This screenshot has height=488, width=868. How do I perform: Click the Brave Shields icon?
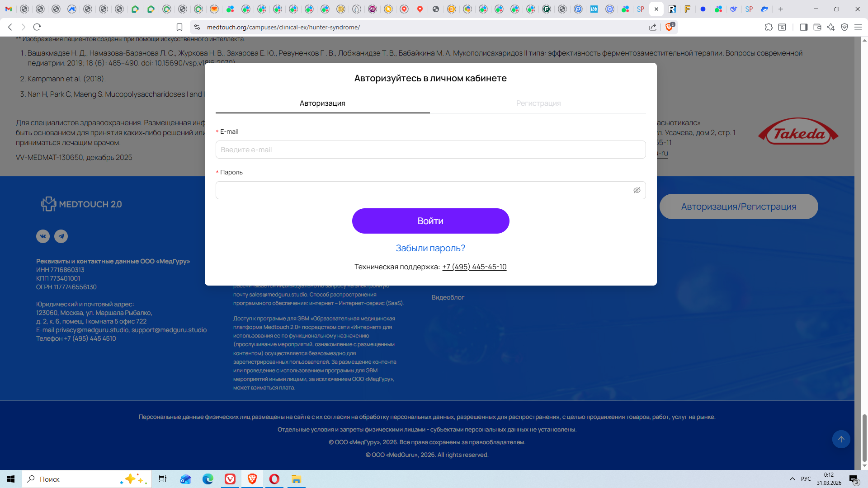(x=670, y=27)
